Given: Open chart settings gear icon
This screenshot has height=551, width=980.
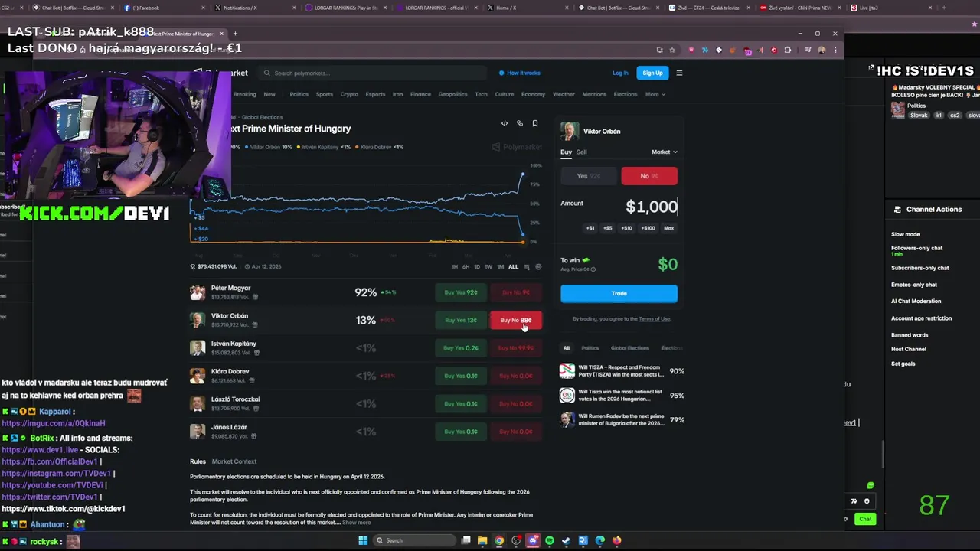Looking at the screenshot, I should click(538, 266).
